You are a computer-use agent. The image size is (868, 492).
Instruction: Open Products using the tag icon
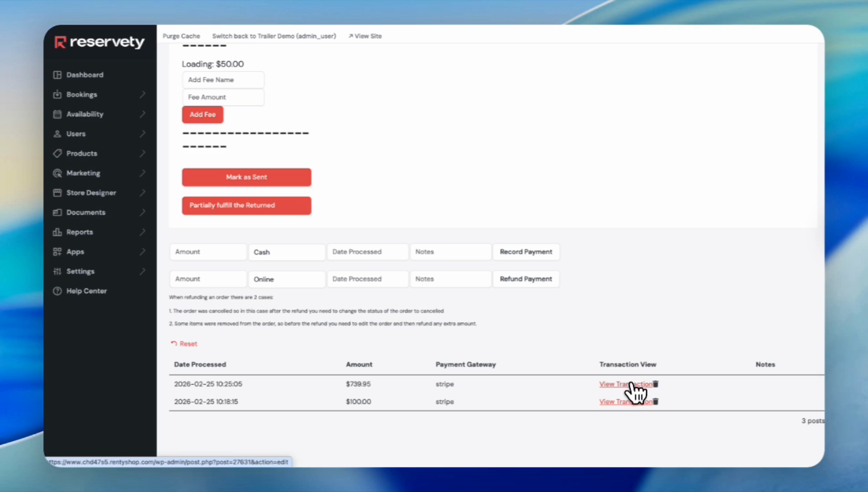(x=57, y=154)
